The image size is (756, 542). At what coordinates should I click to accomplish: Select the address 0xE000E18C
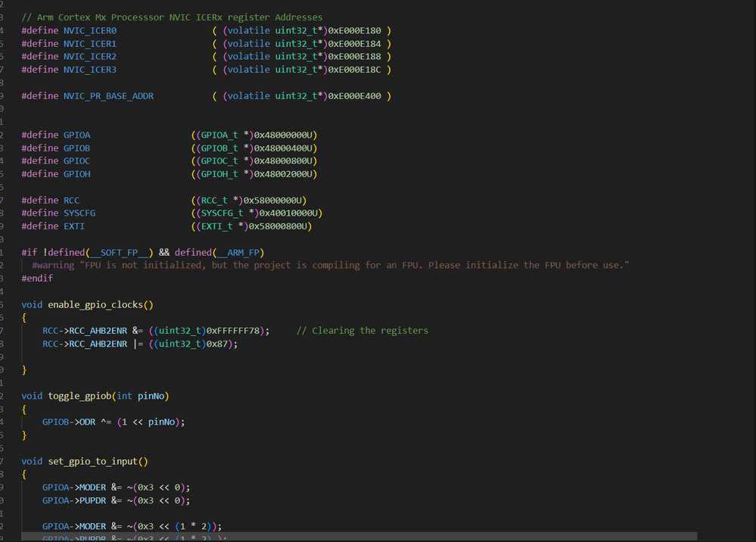[x=354, y=70]
